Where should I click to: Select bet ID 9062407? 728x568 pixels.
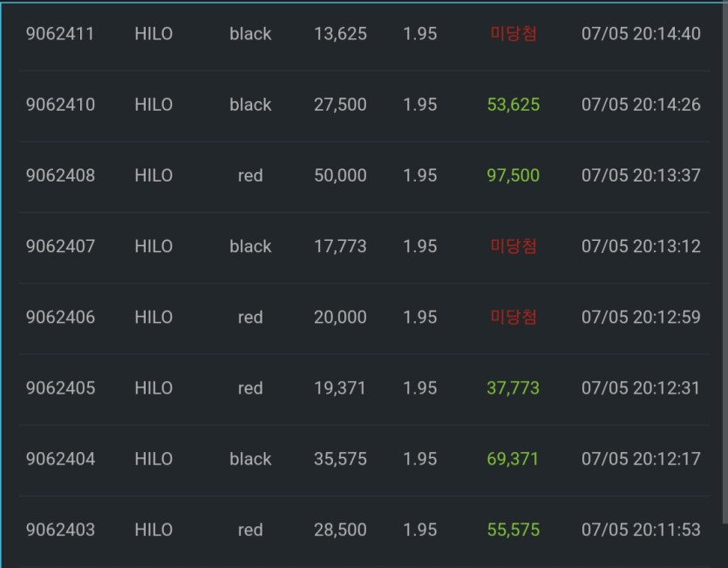(60, 246)
